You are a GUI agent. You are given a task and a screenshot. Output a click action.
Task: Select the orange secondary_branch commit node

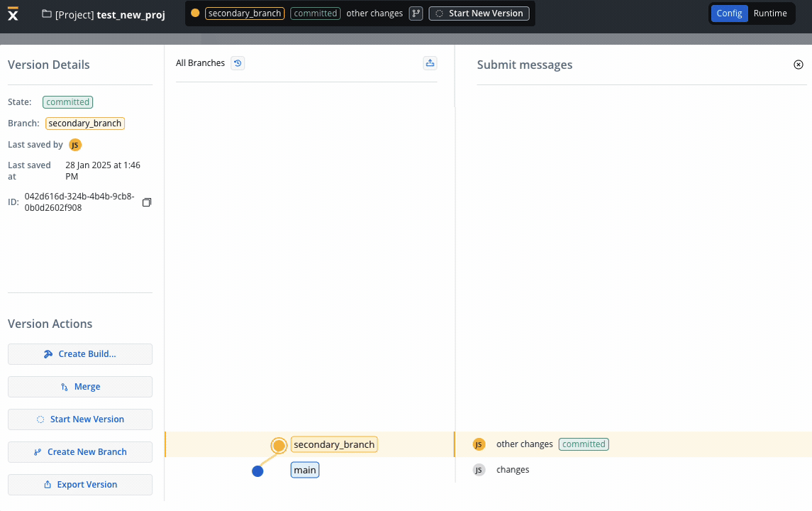279,445
